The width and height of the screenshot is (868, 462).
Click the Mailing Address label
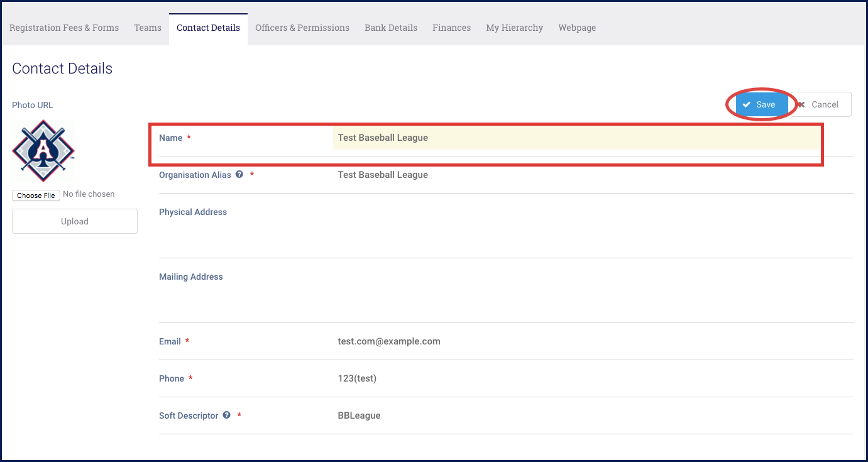tap(191, 277)
